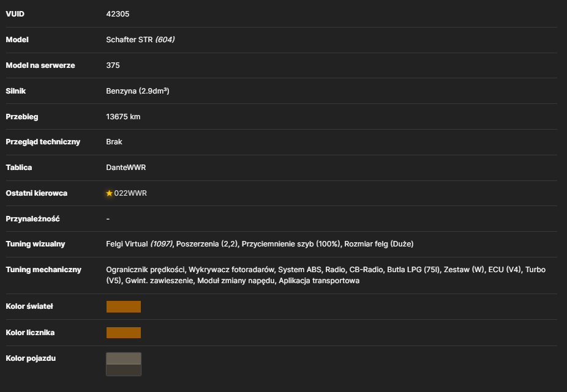This screenshot has width=567, height=392.
Task: Select the Kolor świateł orange swatch
Action: click(x=124, y=306)
